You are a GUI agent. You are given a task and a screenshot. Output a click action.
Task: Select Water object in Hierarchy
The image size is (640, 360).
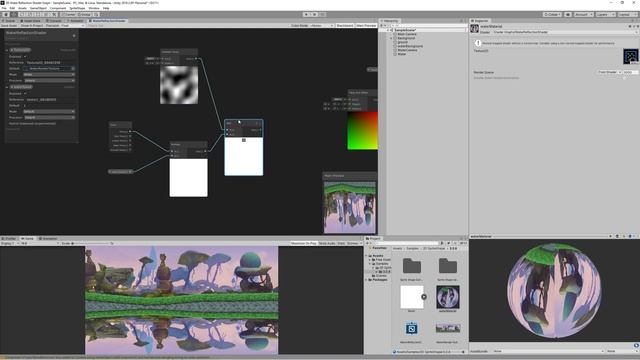(x=402, y=54)
